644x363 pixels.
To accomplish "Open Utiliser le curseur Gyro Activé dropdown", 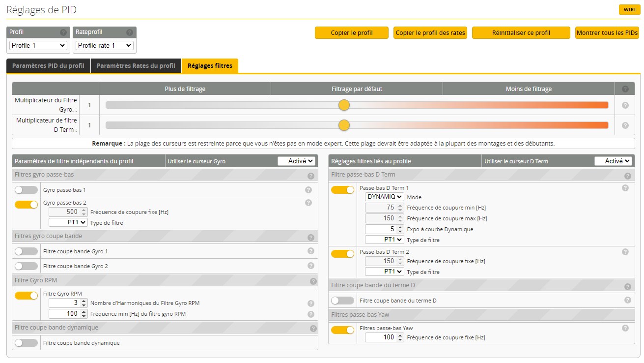I will 296,161.
